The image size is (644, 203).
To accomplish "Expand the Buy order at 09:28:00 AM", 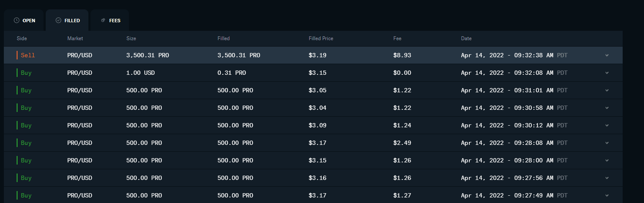I will pos(607,160).
